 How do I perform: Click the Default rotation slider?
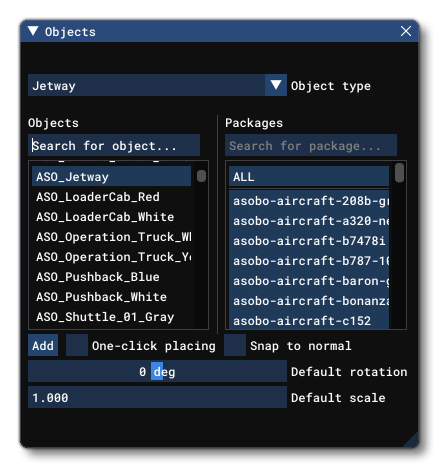tap(157, 371)
